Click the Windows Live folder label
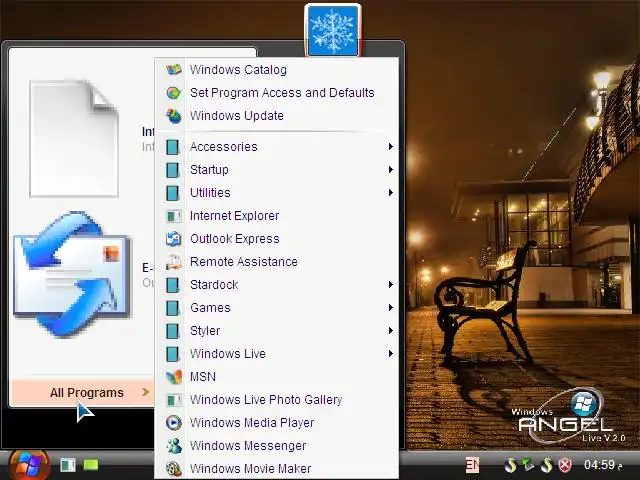 (x=228, y=354)
